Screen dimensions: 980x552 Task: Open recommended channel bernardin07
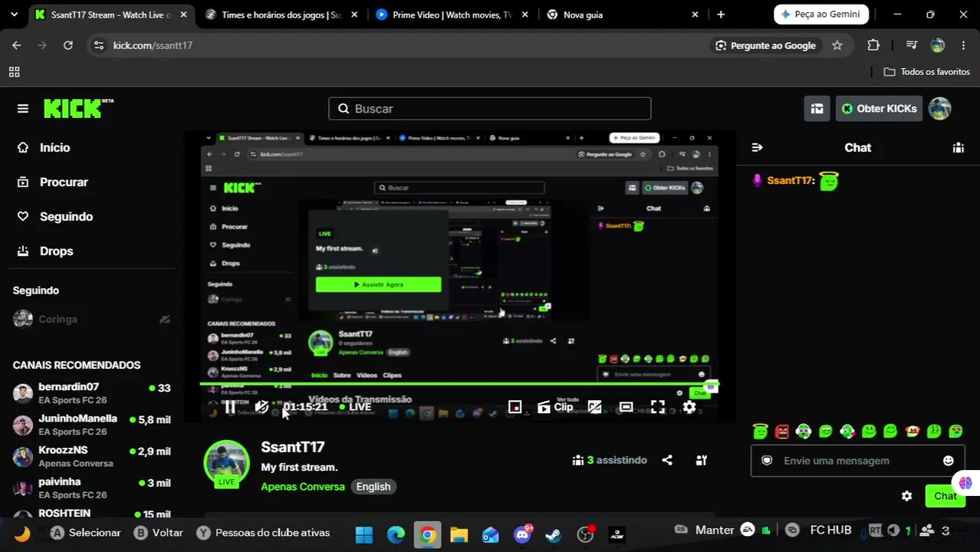click(91, 393)
